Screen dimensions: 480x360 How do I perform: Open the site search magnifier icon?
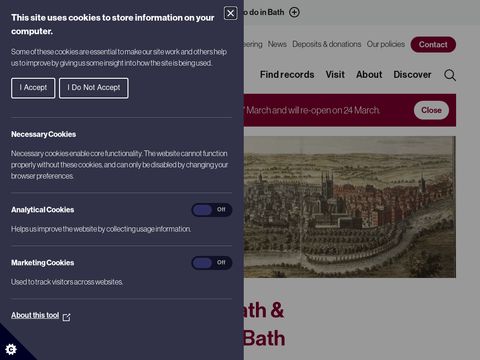pyautogui.click(x=450, y=75)
